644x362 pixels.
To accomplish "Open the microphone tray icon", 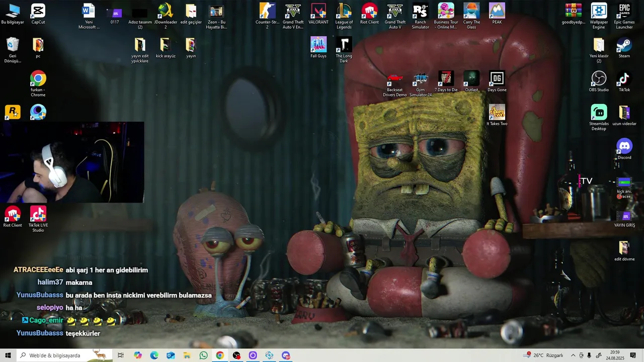I will pos(589,355).
